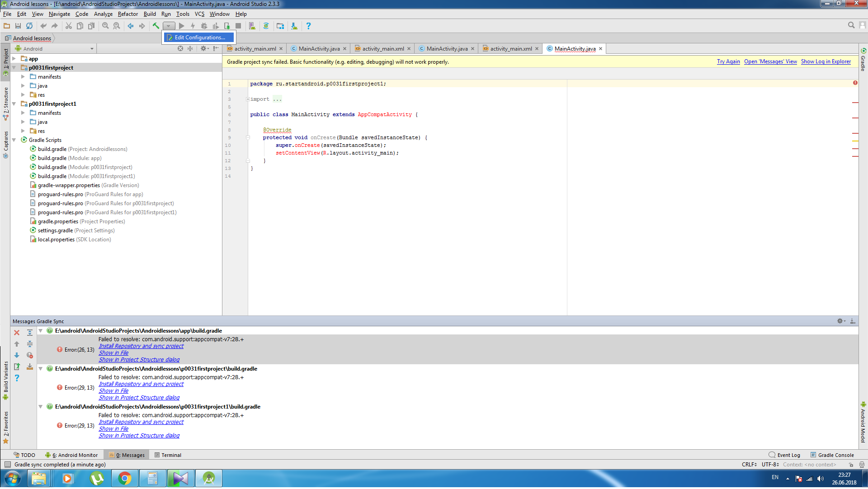Screen dimensions: 868x489
Task: Click Chrome icon in Windows taskbar
Action: click(125, 479)
